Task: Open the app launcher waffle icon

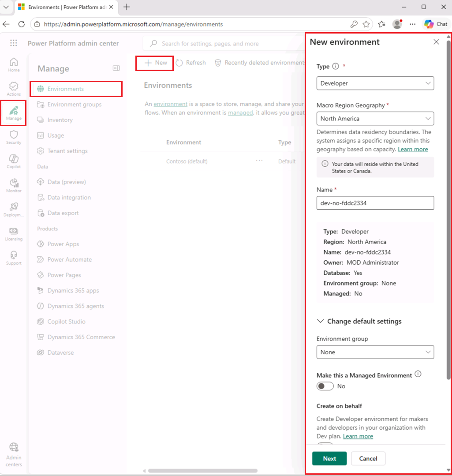Action: click(14, 43)
